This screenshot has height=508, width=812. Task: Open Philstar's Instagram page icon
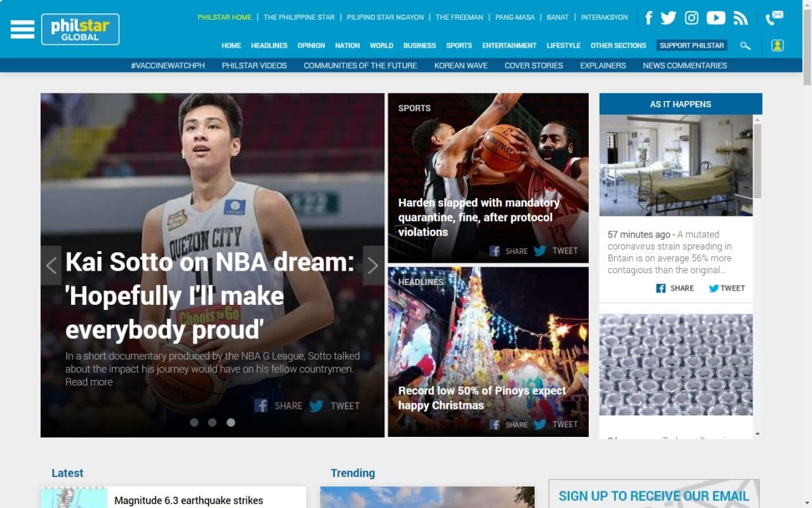(691, 18)
